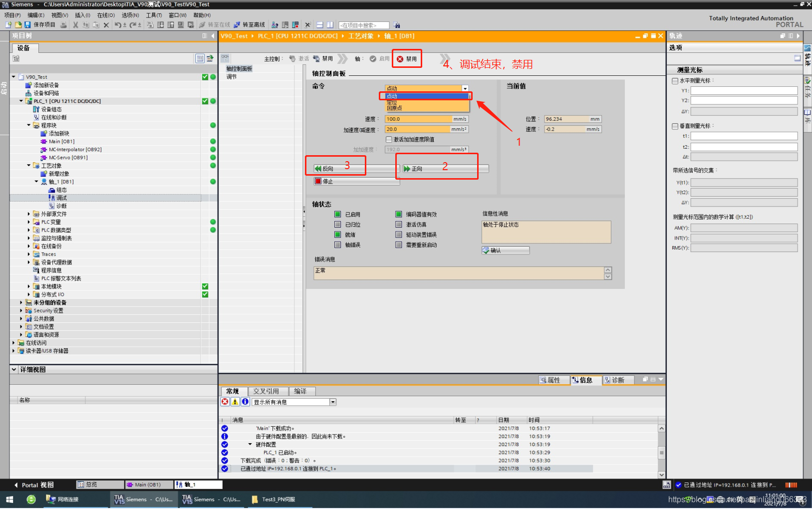Select 回原点 in the command list
Viewport: 812px width, 509px height.
pyautogui.click(x=394, y=108)
